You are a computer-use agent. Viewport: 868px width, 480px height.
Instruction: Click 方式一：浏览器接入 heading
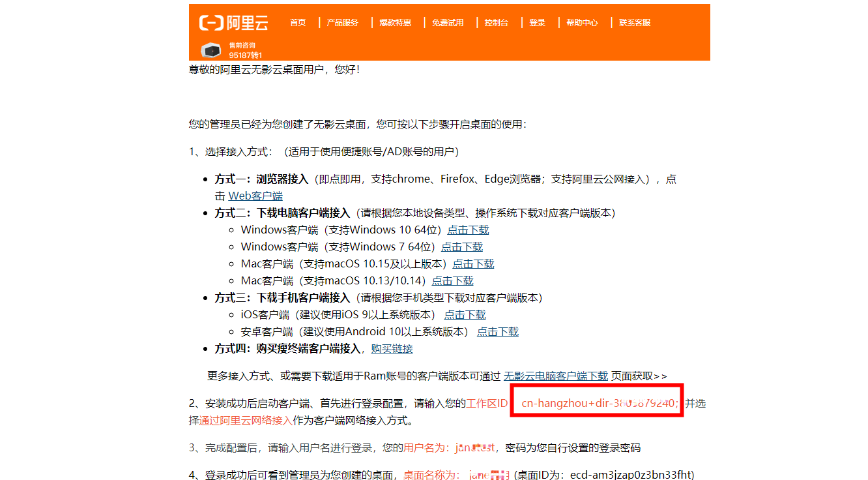pyautogui.click(x=261, y=179)
